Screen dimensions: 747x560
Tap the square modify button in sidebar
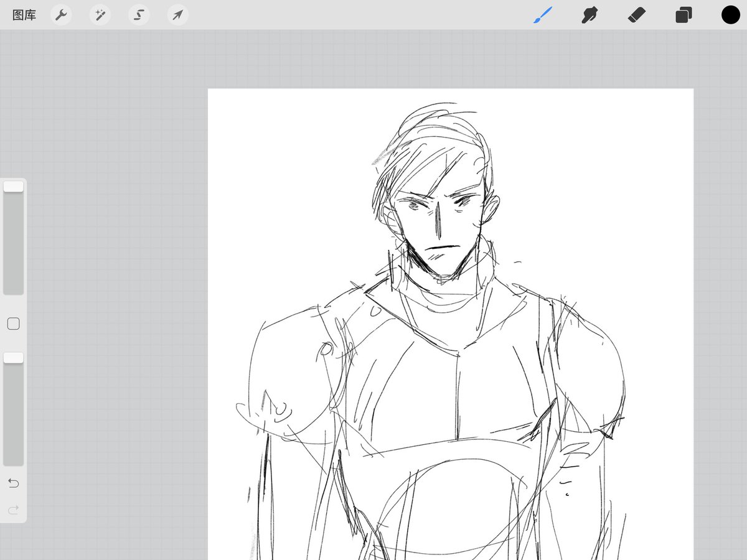(14, 324)
